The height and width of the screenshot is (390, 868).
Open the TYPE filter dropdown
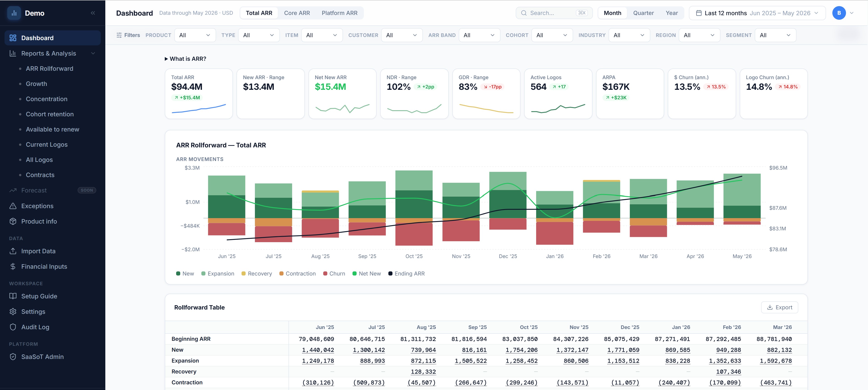click(259, 35)
